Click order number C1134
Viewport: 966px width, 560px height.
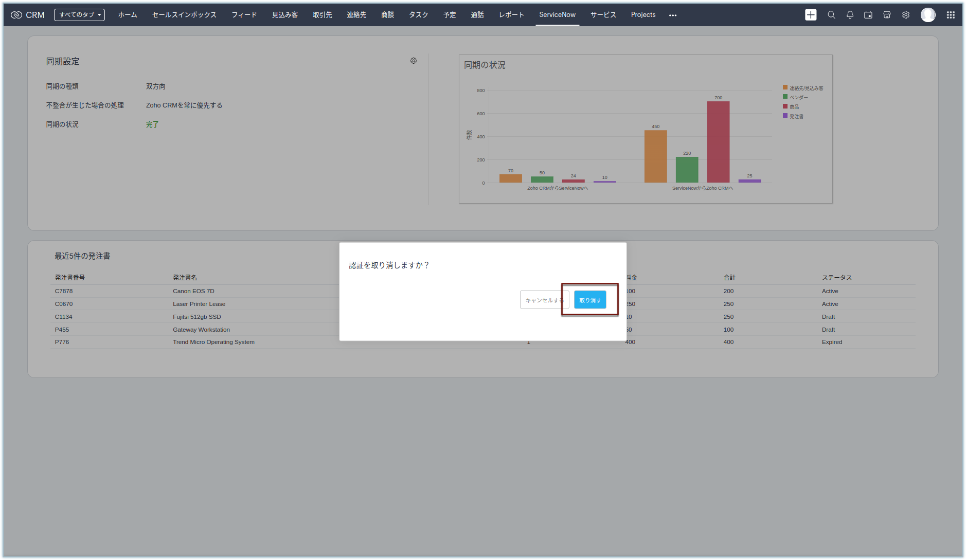pos(64,317)
